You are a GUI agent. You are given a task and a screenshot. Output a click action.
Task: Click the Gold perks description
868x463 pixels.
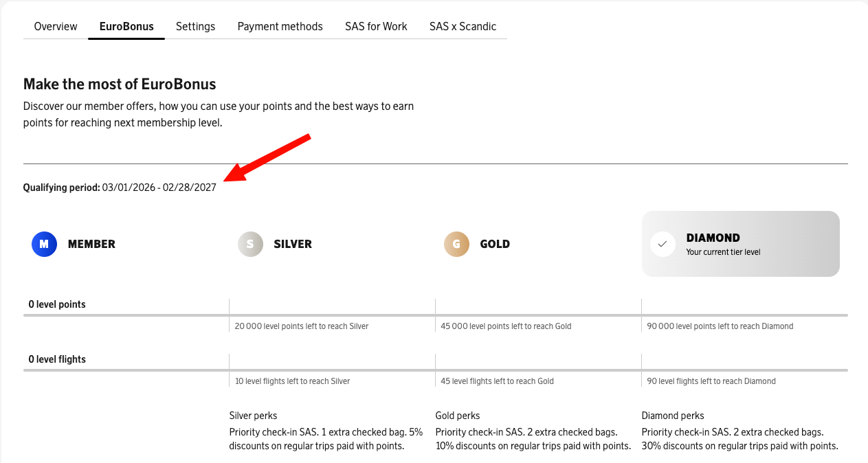(533, 439)
